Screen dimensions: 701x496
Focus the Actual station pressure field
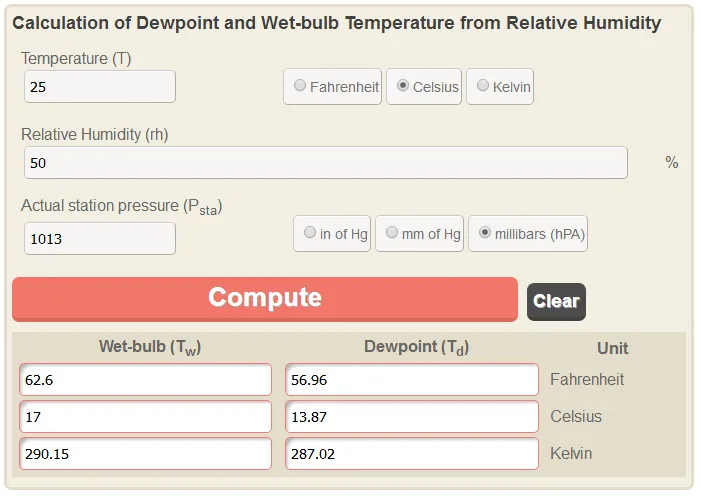click(100, 238)
